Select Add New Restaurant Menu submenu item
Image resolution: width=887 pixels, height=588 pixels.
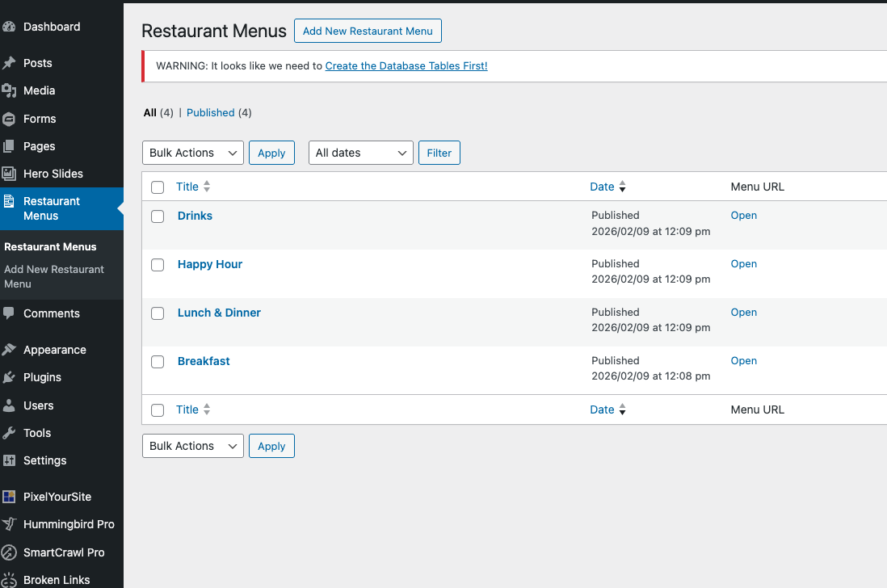point(54,276)
